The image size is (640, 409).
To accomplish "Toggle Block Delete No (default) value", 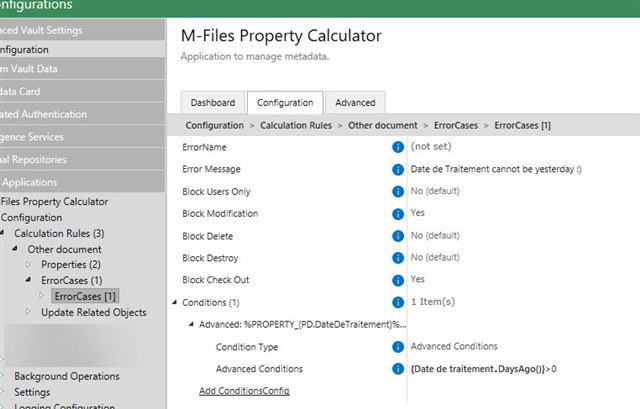I will click(x=438, y=236).
